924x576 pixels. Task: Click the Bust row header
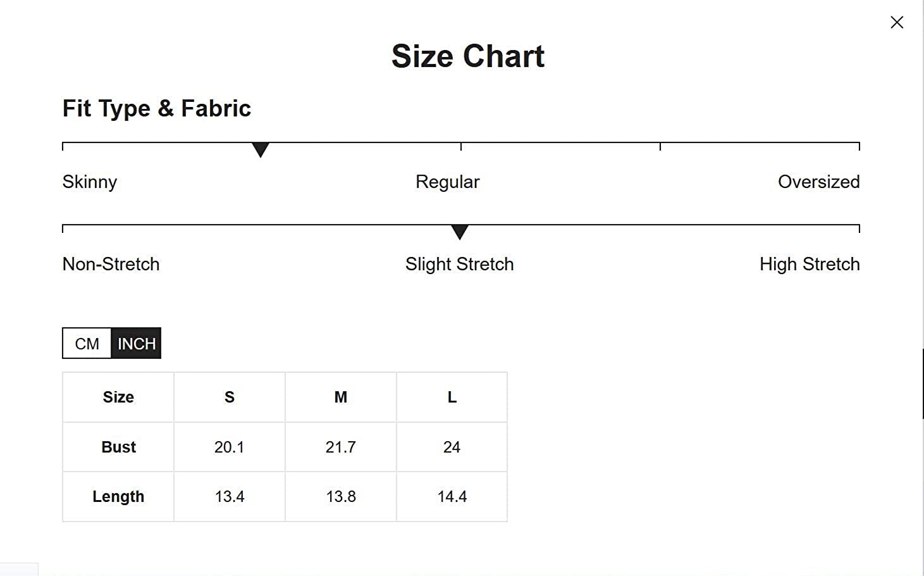click(118, 448)
